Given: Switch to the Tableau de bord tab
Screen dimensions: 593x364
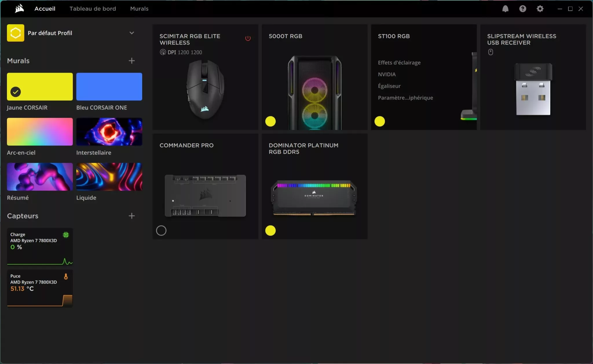Looking at the screenshot, I should (93, 9).
